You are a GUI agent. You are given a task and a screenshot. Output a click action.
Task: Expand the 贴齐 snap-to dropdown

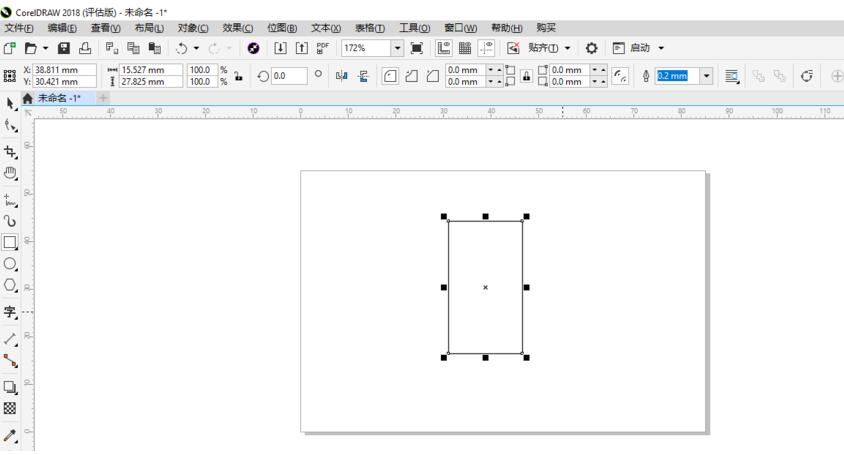(568, 48)
